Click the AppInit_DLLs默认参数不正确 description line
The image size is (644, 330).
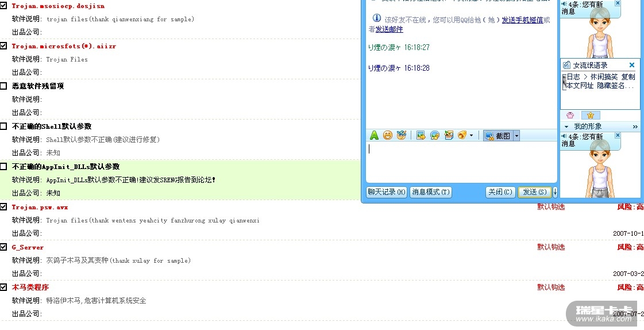(x=130, y=180)
